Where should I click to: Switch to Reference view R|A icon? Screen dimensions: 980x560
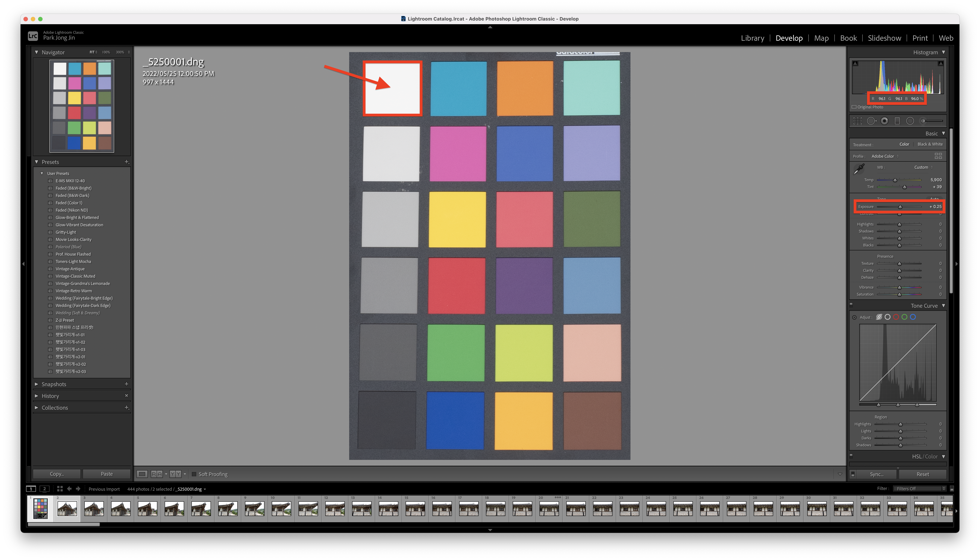157,474
